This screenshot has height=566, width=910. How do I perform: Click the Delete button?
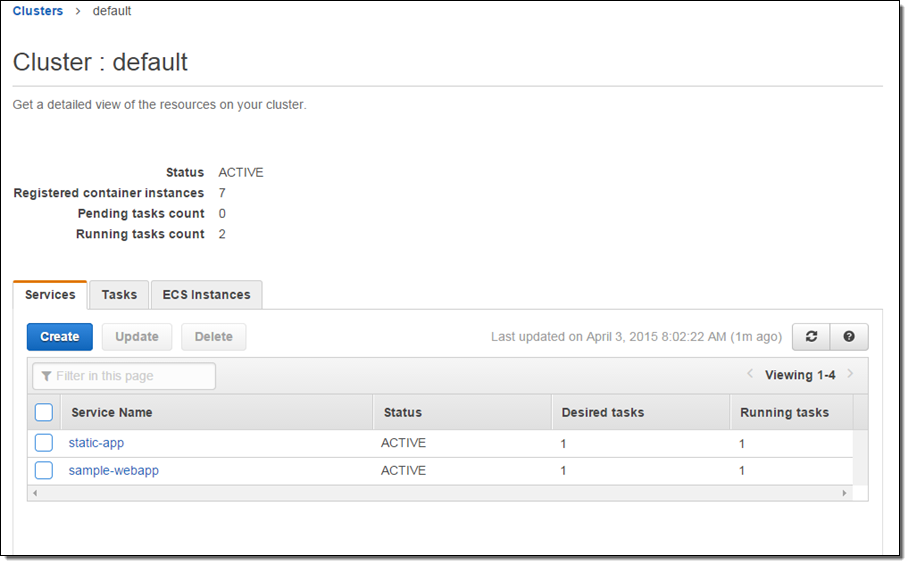(213, 337)
